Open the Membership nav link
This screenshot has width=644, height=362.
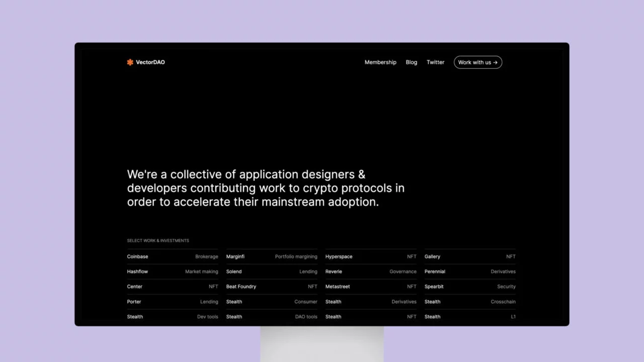pyautogui.click(x=380, y=62)
